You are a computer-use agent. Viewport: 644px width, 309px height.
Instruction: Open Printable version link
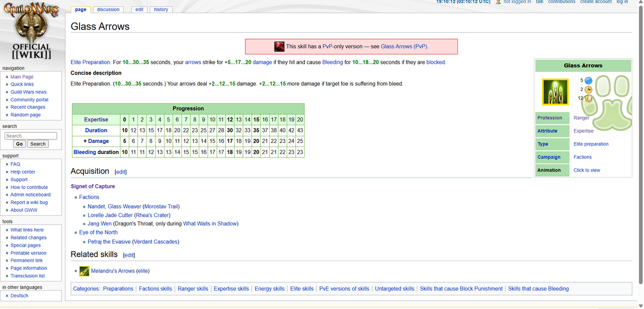[29, 253]
